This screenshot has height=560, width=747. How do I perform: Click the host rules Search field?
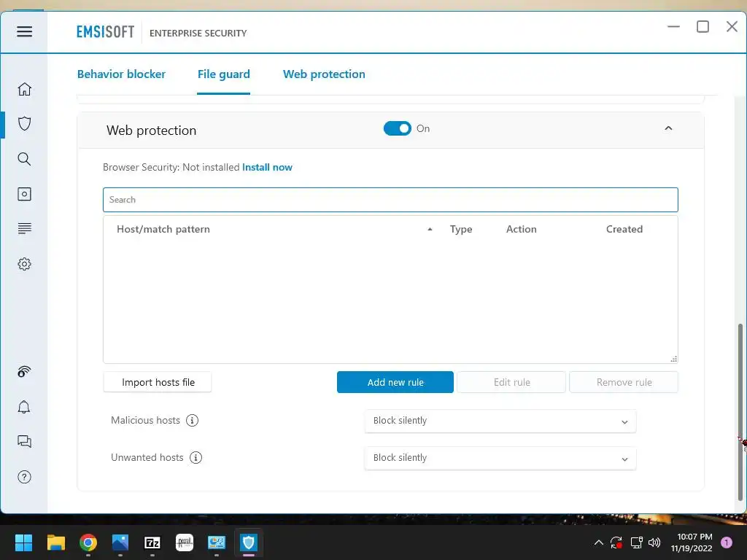tap(390, 200)
